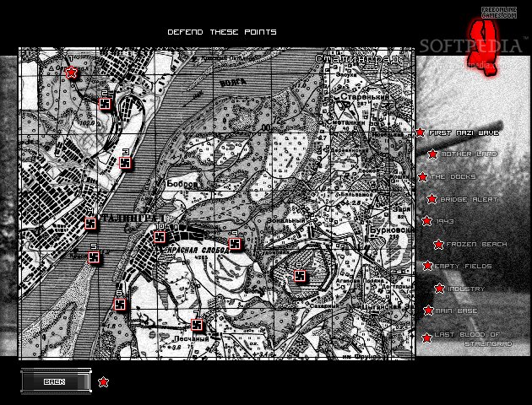
Task: Go back with the Back button
Action: [56, 381]
